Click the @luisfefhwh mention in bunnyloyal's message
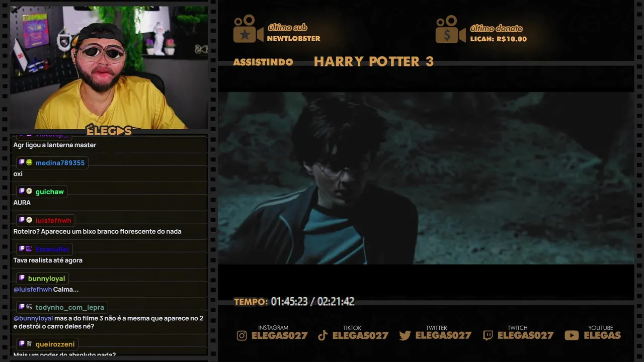 (33, 289)
